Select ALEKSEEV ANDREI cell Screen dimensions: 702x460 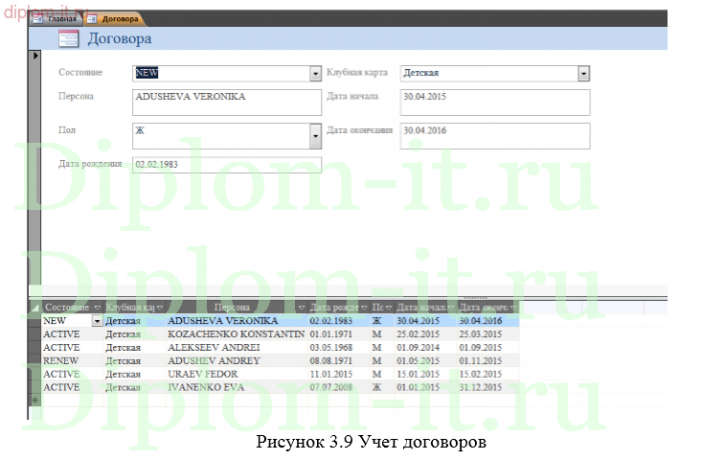click(236, 348)
